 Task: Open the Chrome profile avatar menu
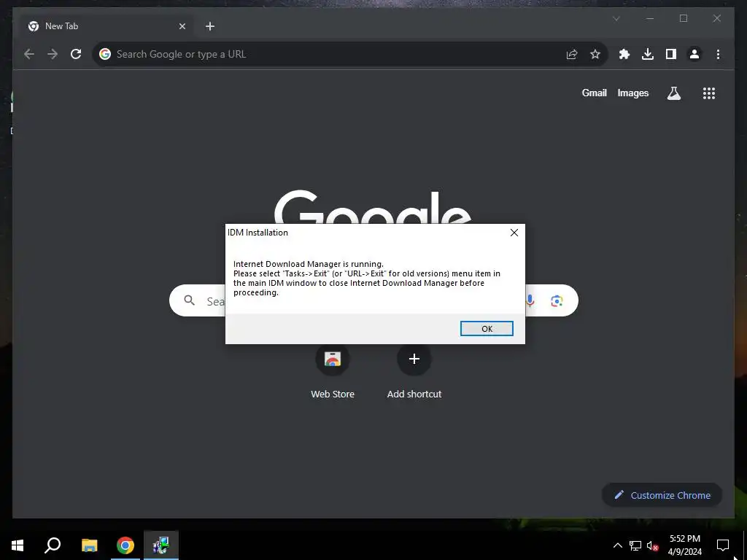(x=694, y=54)
